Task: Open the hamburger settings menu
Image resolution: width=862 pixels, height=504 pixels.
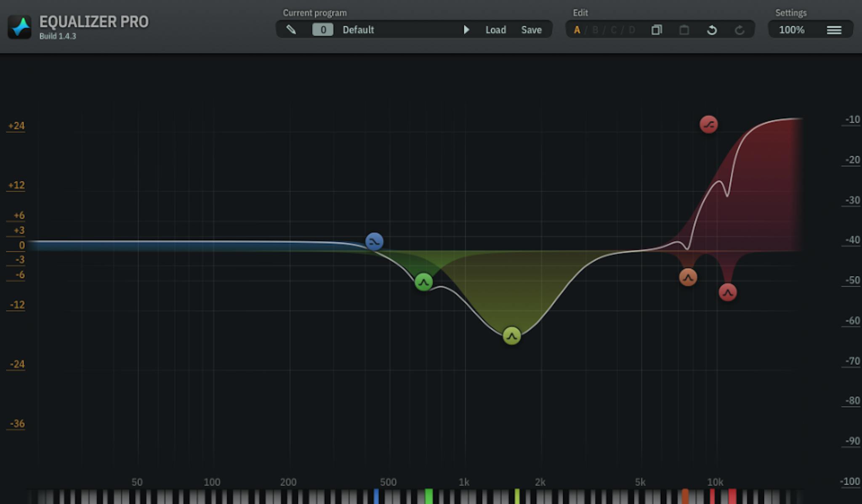Action: [834, 30]
